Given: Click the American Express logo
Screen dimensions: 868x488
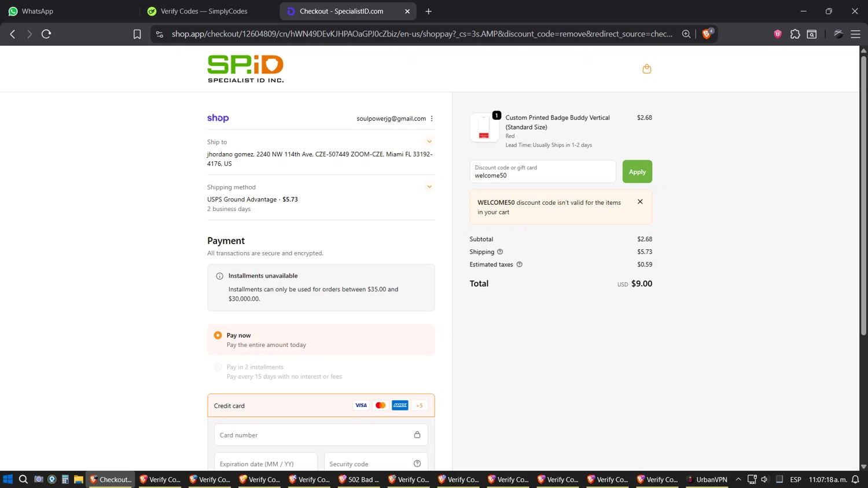Looking at the screenshot, I should [400, 405].
